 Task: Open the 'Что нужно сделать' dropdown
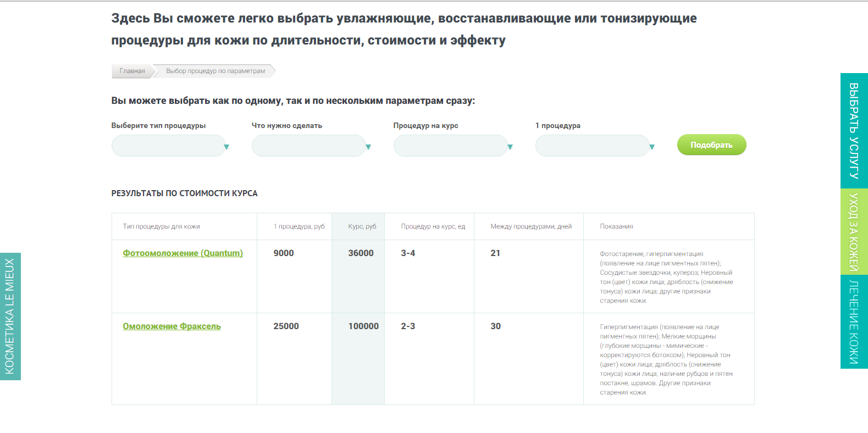coord(312,146)
